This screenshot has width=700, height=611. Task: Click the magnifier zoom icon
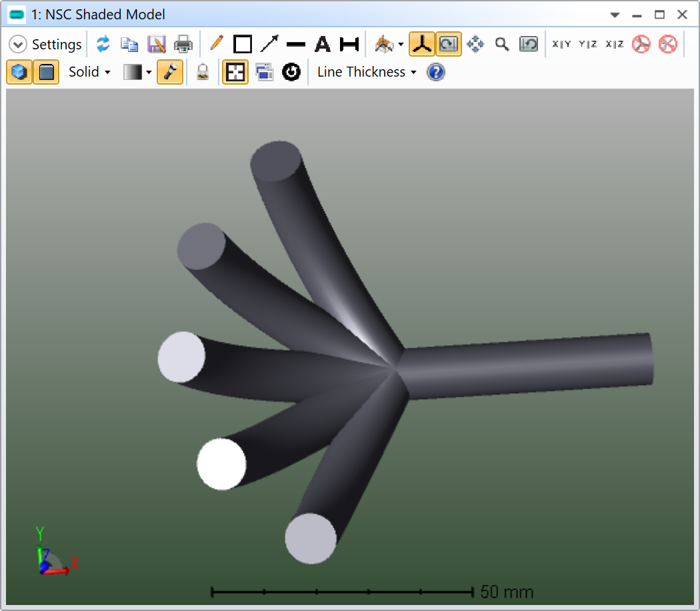[x=502, y=45]
